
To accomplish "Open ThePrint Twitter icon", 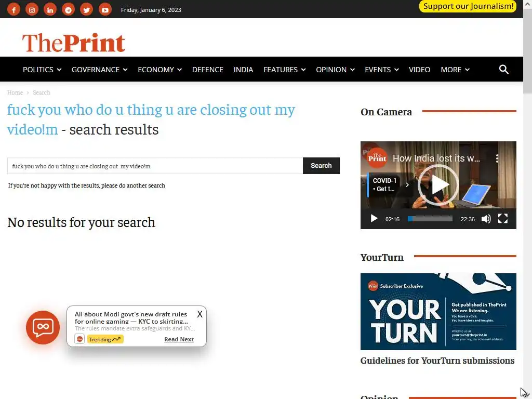I will pos(87,10).
